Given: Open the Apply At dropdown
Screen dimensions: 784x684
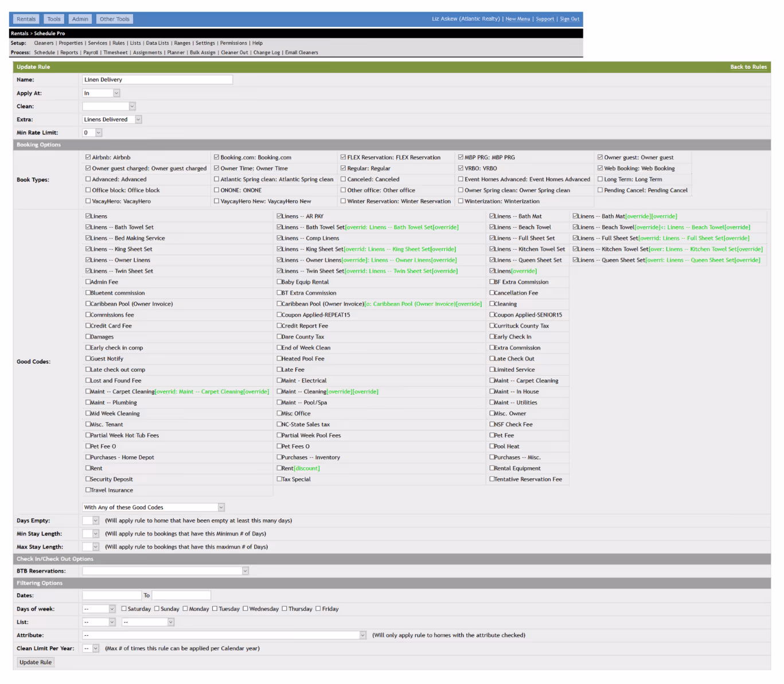Looking at the screenshot, I should (x=101, y=93).
